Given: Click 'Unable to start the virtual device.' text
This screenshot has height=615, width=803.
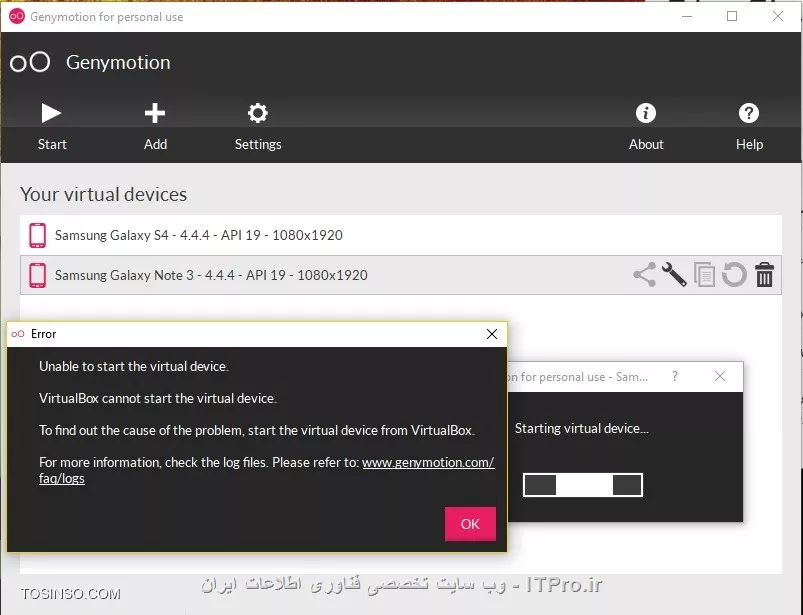Looking at the screenshot, I should [134, 366].
